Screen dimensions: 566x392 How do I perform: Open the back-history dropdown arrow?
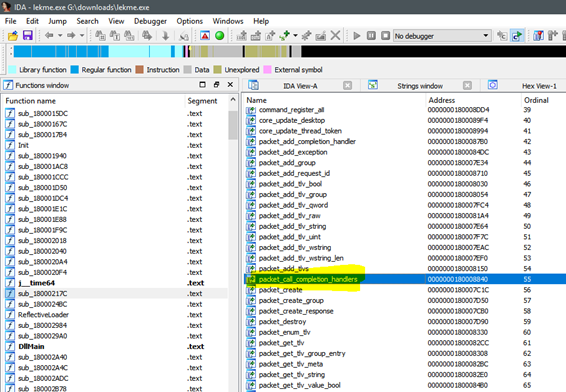coord(60,35)
